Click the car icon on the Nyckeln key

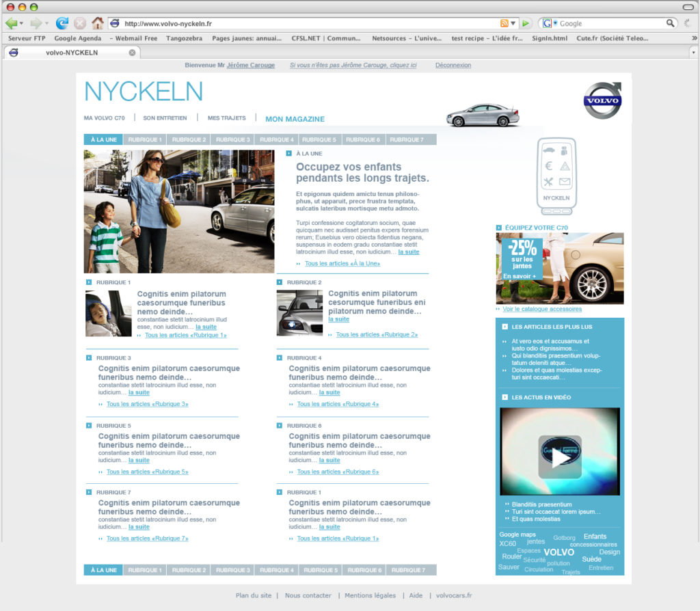point(549,150)
